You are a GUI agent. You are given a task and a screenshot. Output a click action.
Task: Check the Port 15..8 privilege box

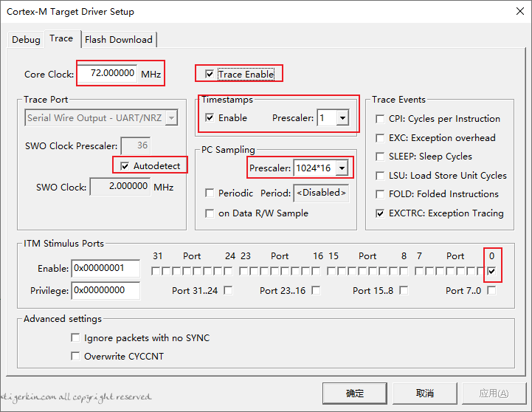404,290
